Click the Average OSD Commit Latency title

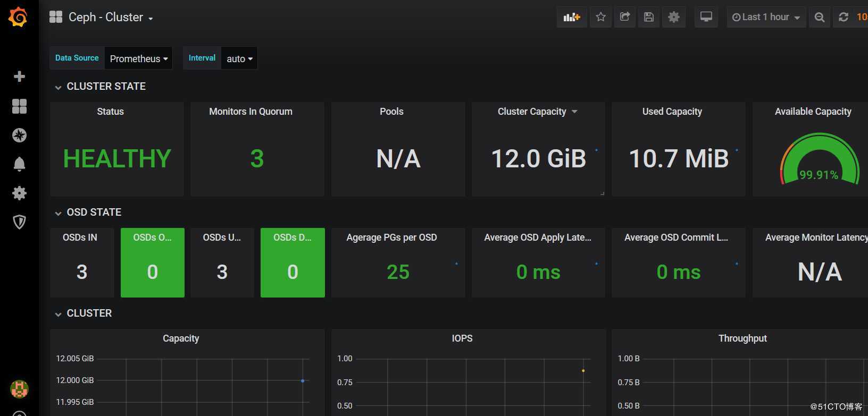click(x=676, y=237)
